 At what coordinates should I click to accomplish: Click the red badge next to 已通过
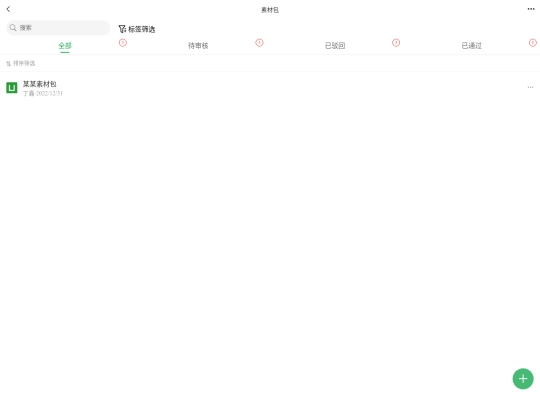533,43
